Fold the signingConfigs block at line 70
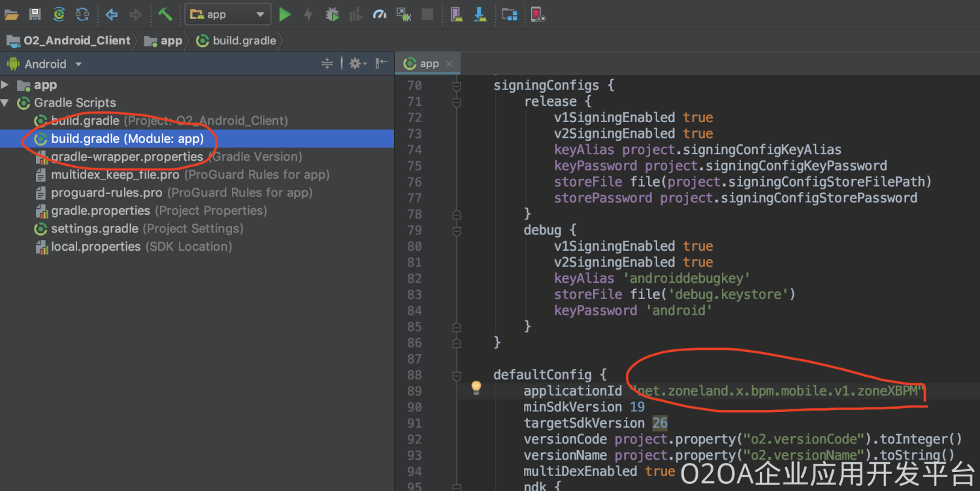The width and height of the screenshot is (980, 491). pyautogui.click(x=457, y=86)
